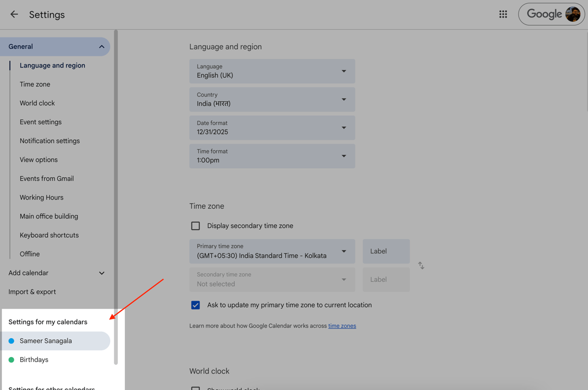
Task: Expand the Add calendar section
Action: [102, 273]
